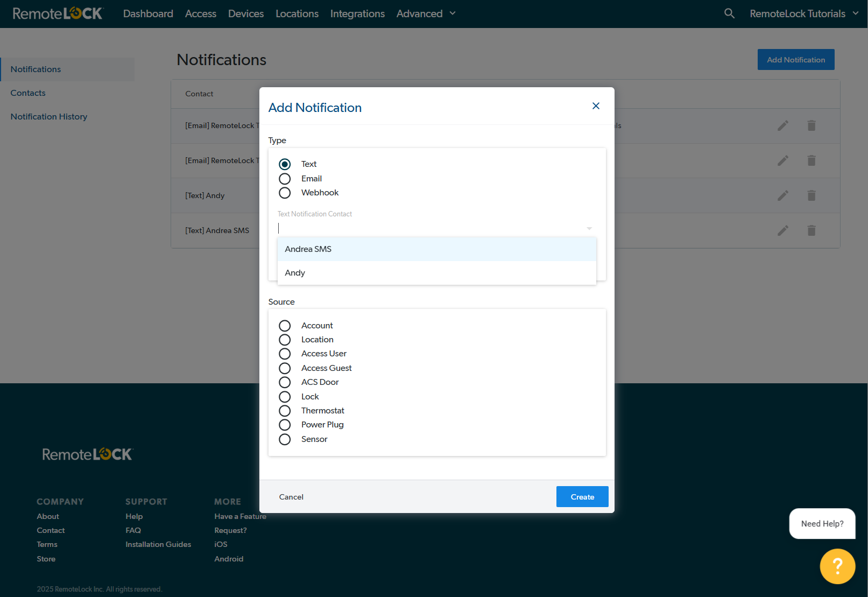Cancel the Add Notification dialog
Screen dimensions: 868x597
point(291,497)
